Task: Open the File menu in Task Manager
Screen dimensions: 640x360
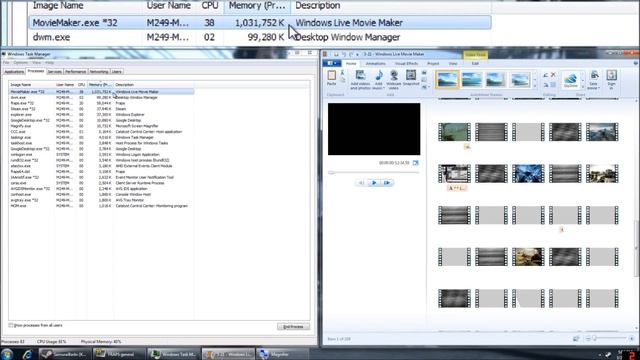Action: (x=6, y=63)
